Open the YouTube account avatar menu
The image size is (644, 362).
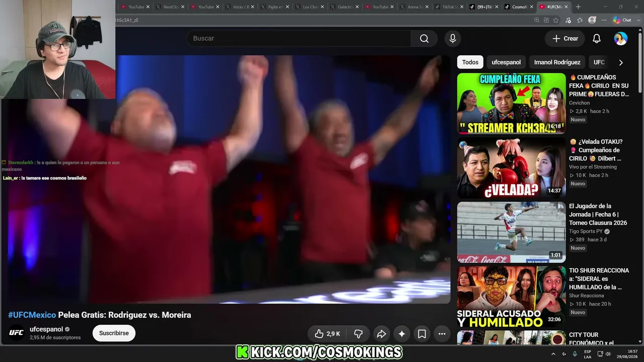pos(621,39)
